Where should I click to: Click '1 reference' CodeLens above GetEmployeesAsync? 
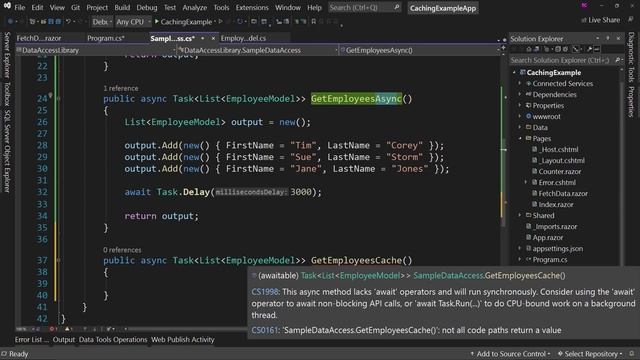point(121,88)
